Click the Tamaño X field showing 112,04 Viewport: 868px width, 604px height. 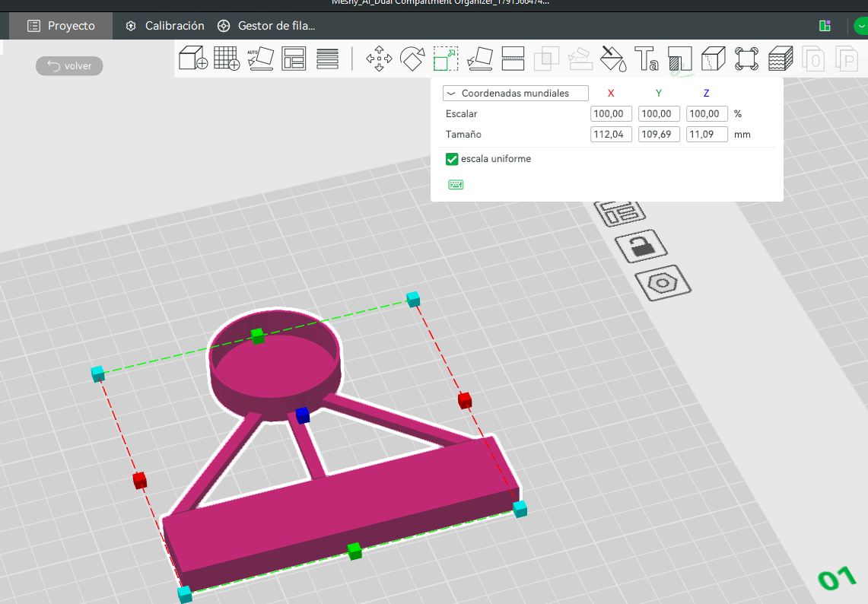611,135
